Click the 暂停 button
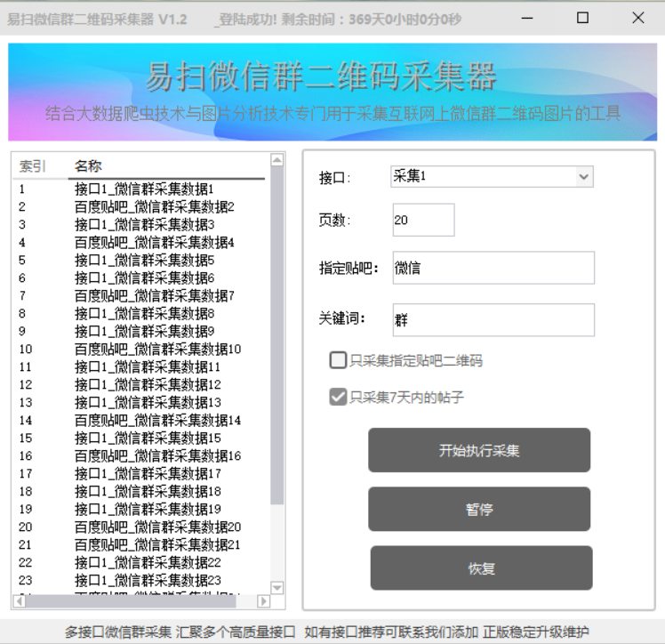The width and height of the screenshot is (665, 644). click(479, 509)
